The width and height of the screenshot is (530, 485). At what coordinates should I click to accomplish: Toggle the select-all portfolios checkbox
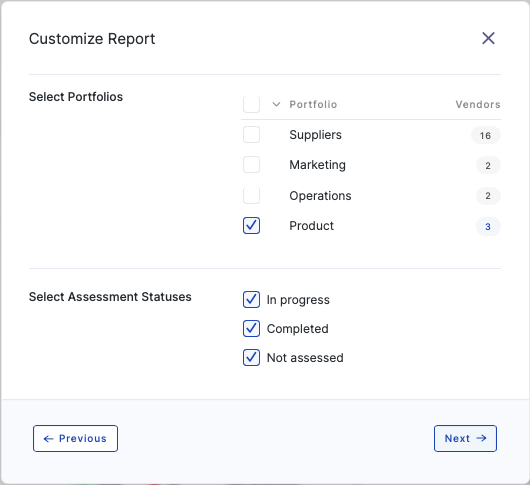(251, 104)
